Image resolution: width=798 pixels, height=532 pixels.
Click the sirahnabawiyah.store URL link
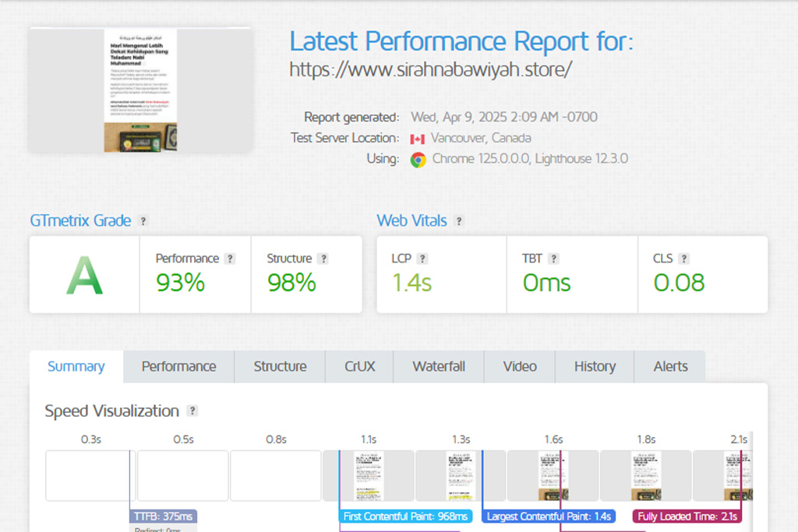coord(431,69)
